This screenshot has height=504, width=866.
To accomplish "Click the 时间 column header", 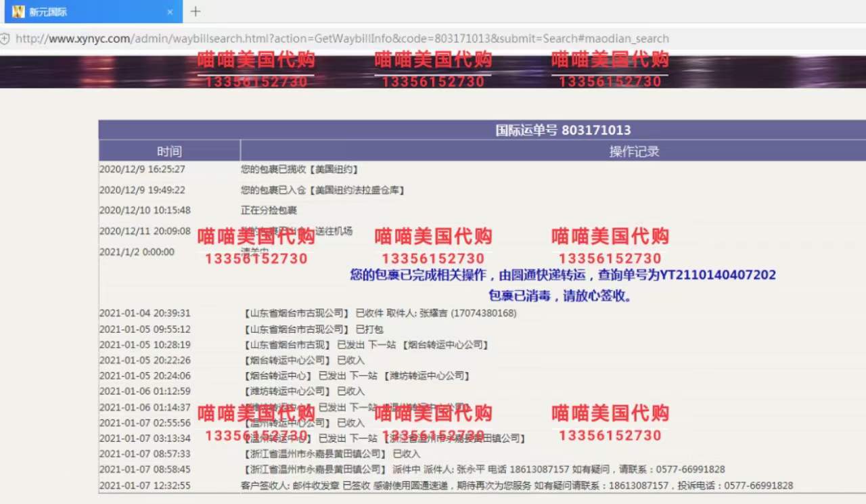I will point(169,151).
